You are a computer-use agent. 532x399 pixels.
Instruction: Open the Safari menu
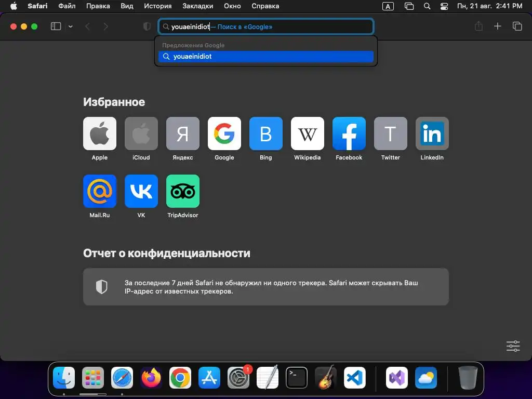[37, 6]
